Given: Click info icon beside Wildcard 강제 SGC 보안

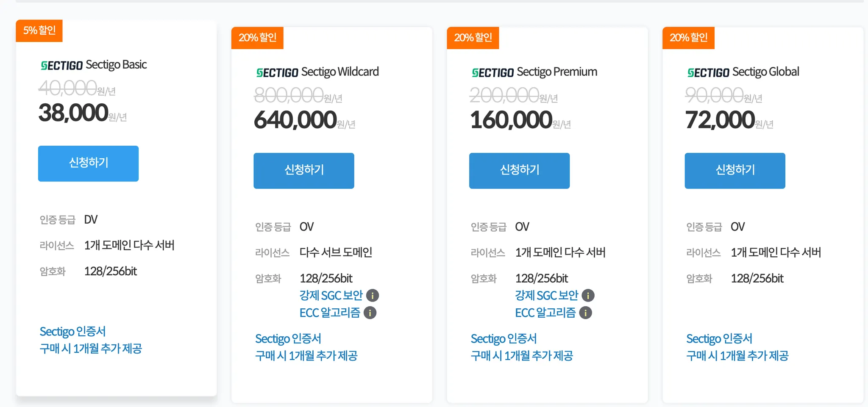Looking at the screenshot, I should pyautogui.click(x=373, y=296).
